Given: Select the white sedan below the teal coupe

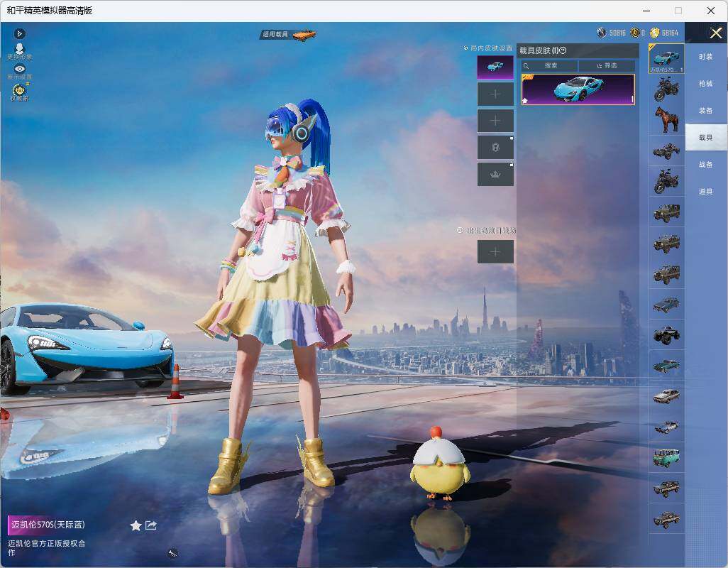Looking at the screenshot, I should (x=666, y=396).
